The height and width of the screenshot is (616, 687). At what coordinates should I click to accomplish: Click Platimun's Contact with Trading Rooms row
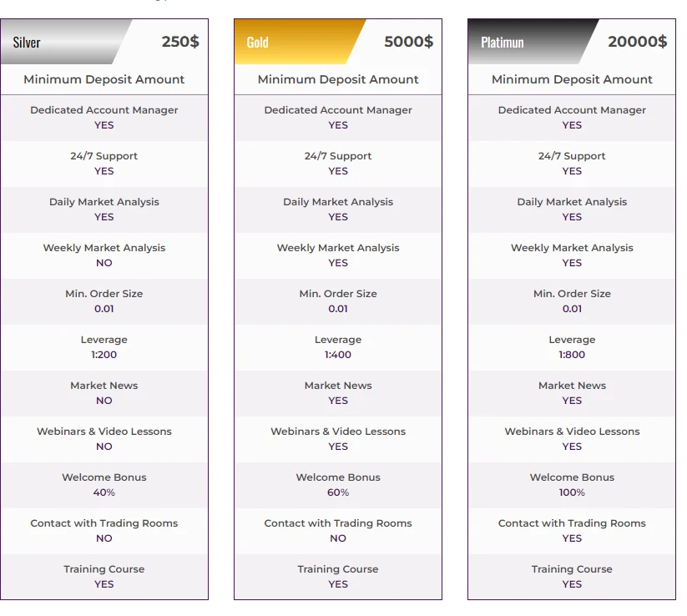pos(572,531)
